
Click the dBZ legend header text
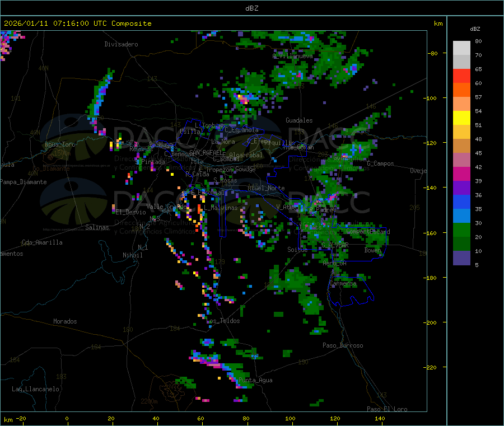[475, 29]
